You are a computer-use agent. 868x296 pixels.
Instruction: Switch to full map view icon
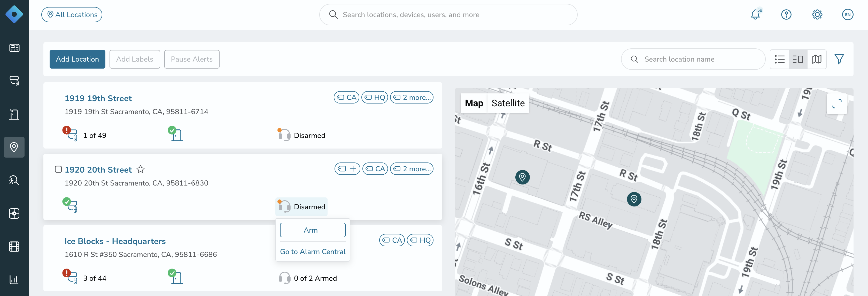coord(817,59)
